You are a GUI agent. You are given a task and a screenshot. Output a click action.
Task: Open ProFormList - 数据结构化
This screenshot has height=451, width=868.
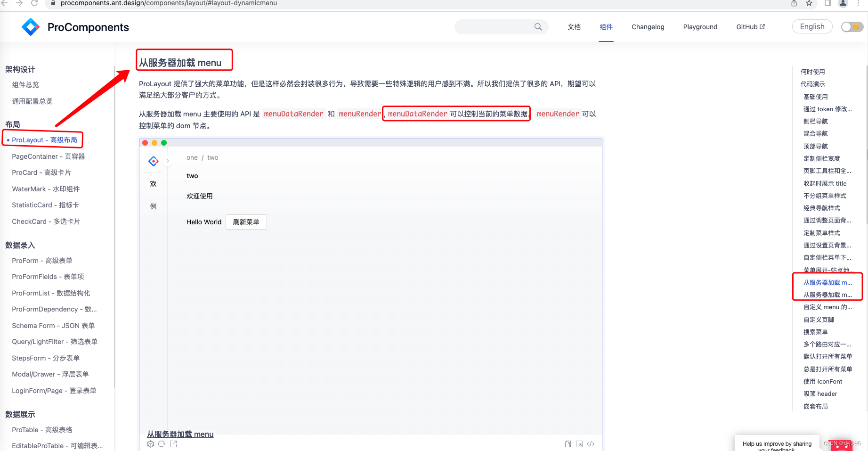tap(51, 293)
